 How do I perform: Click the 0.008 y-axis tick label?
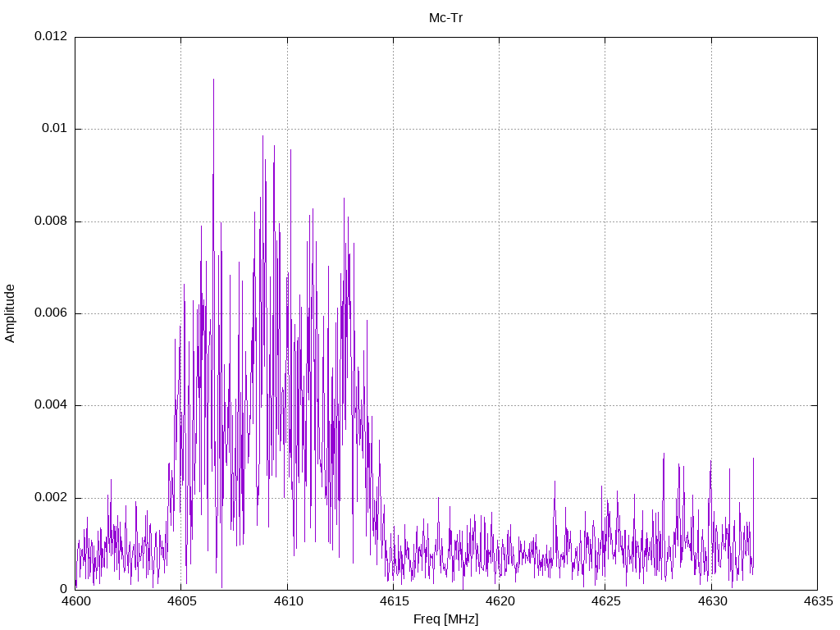[x=50, y=221]
